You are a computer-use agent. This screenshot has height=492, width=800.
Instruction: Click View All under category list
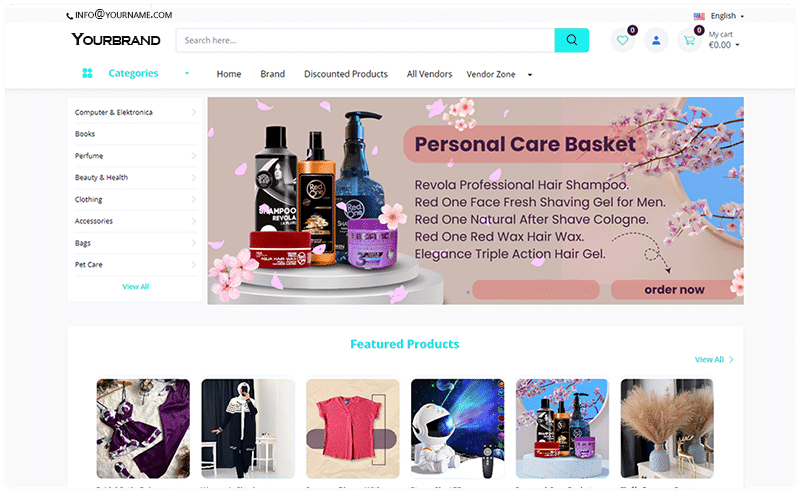[x=136, y=286]
